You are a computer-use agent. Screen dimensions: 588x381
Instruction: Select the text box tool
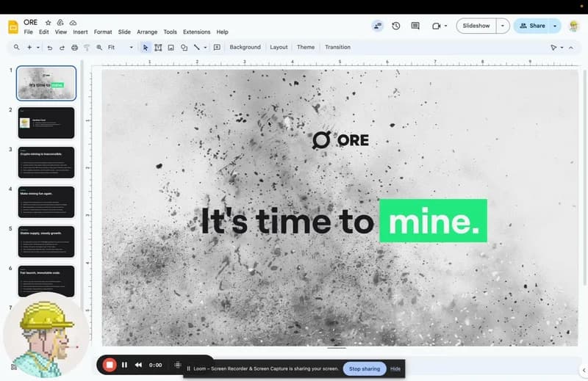[x=158, y=47]
